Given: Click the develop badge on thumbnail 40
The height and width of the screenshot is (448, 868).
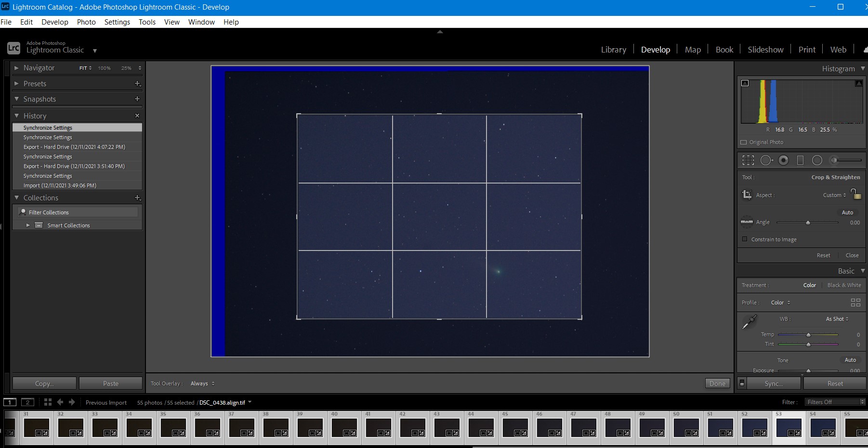Looking at the screenshot, I should coord(353,433).
